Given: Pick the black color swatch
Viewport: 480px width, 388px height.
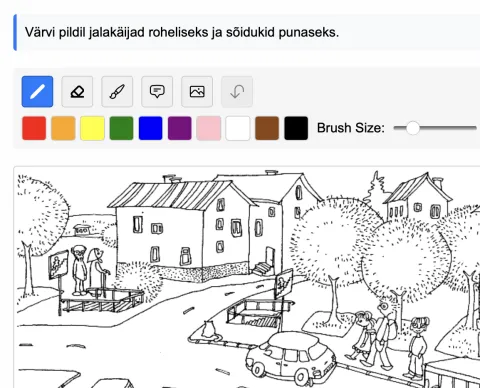Looking at the screenshot, I should [296, 128].
